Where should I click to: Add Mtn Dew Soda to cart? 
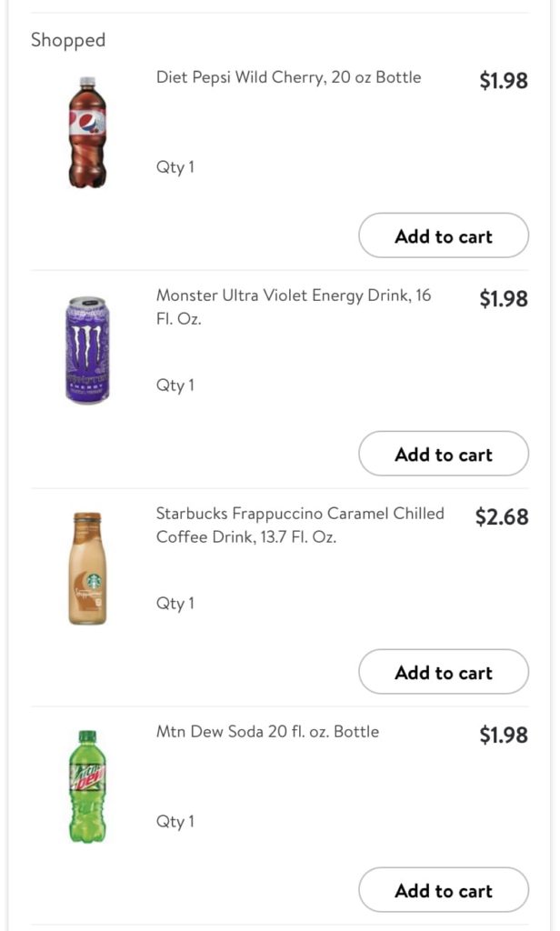click(x=443, y=891)
